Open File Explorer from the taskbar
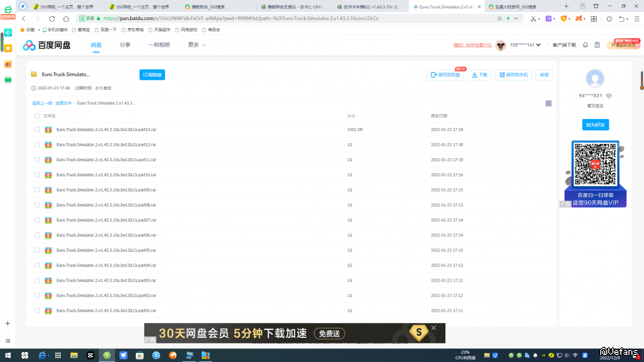 [x=74, y=355]
